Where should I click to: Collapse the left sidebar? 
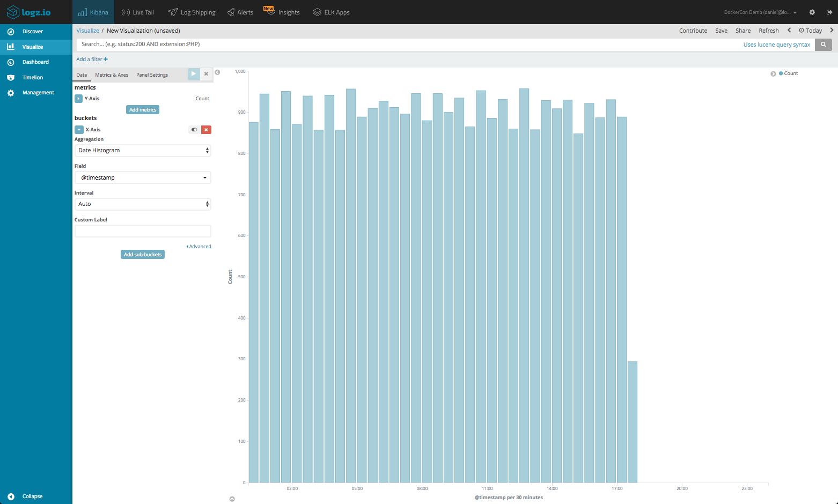point(25,496)
